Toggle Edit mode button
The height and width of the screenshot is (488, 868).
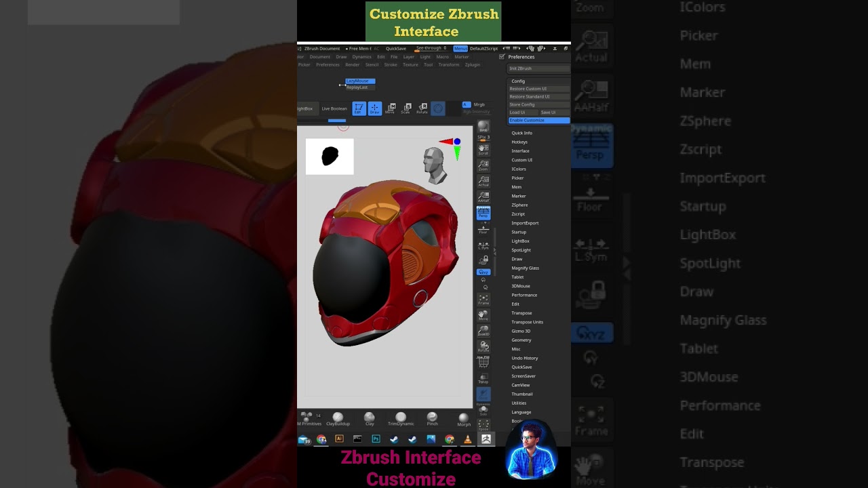pyautogui.click(x=359, y=108)
